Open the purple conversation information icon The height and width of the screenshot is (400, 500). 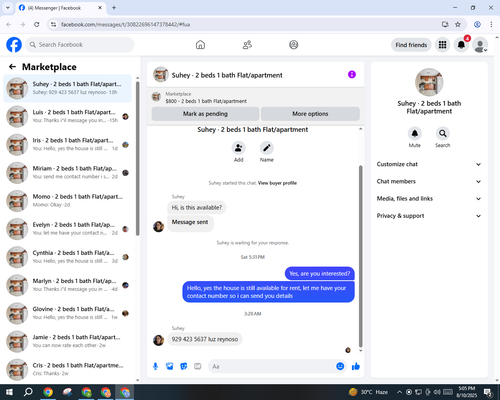352,75
